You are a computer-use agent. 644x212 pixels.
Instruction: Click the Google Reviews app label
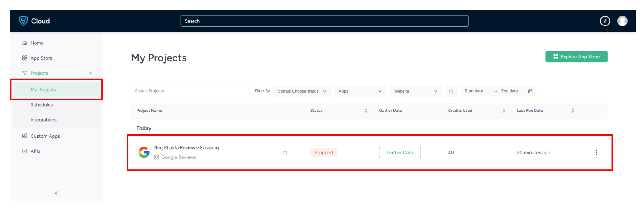(179, 157)
